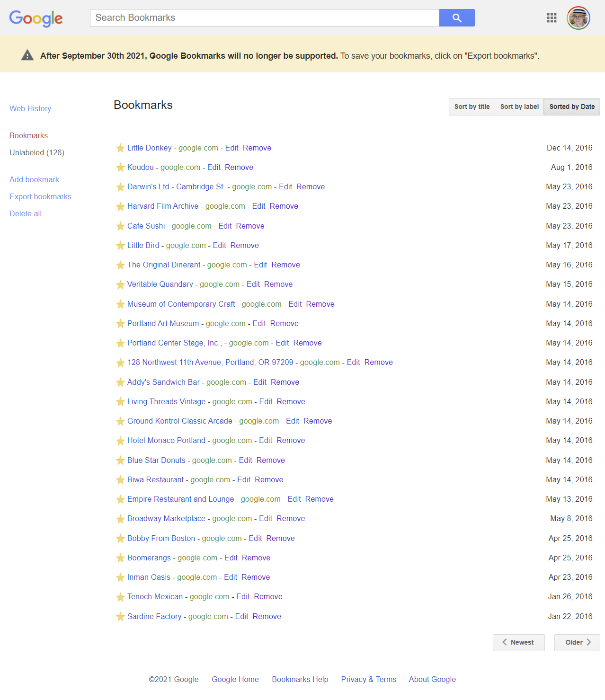Open the Google apps grid icon

[551, 18]
